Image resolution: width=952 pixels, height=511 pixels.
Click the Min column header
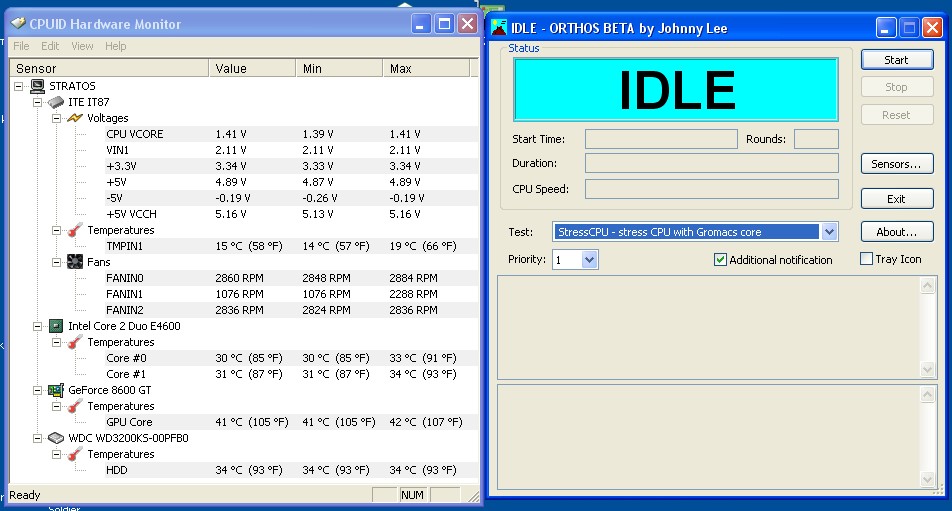(x=339, y=69)
